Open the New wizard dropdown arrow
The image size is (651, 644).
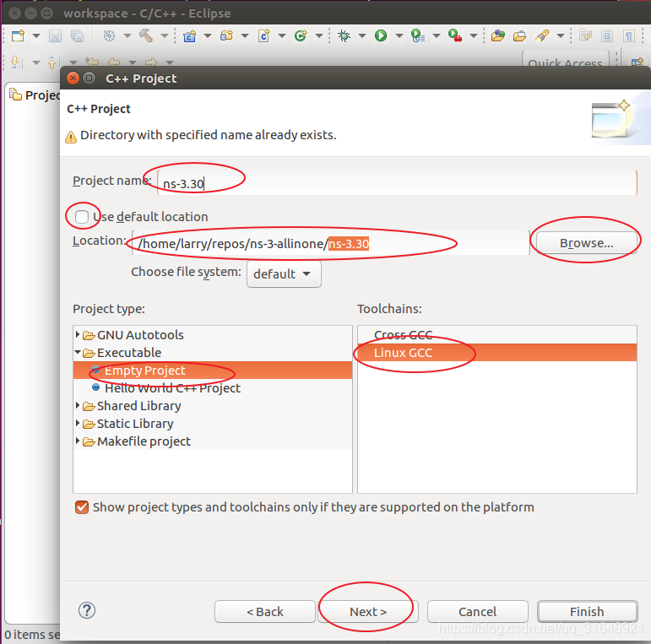36,36
